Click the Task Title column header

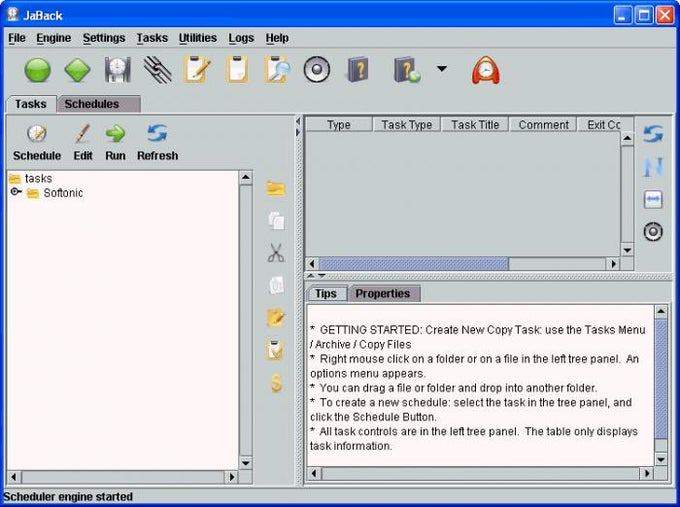click(475, 124)
